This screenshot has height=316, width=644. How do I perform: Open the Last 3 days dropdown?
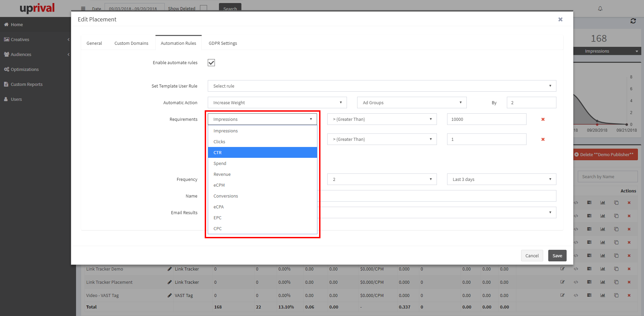[501, 179]
